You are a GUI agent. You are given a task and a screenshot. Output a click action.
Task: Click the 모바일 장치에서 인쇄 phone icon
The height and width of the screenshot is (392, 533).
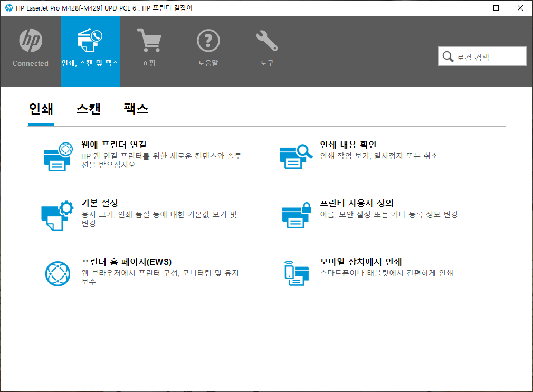[x=297, y=273]
